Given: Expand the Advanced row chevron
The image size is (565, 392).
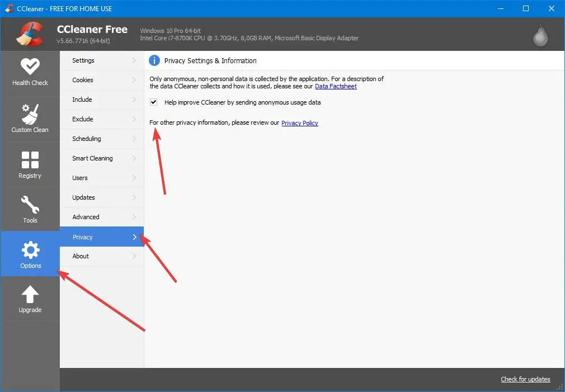Looking at the screenshot, I should (134, 217).
